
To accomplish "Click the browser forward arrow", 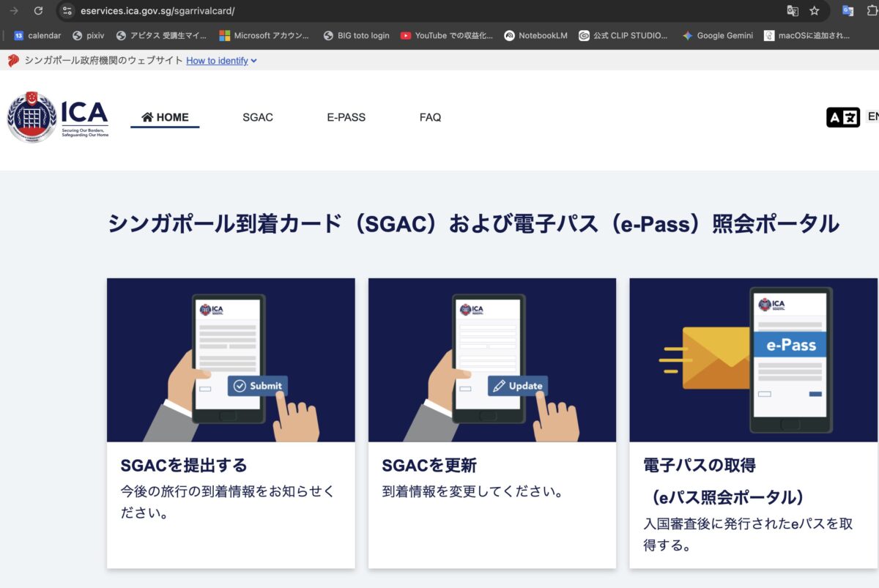I will pos(14,11).
